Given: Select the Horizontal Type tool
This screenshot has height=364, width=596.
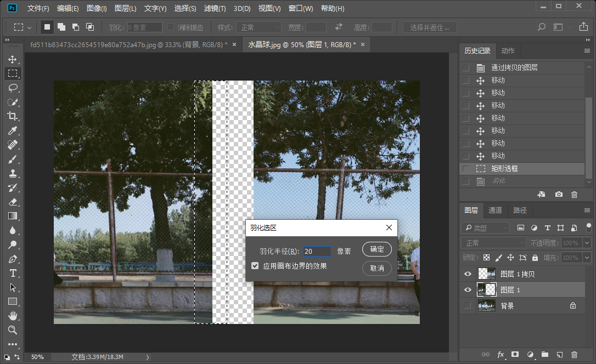Looking at the screenshot, I should 13,274.
